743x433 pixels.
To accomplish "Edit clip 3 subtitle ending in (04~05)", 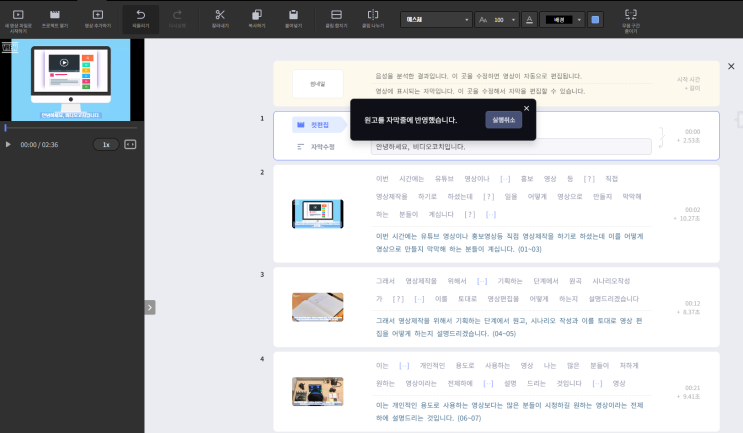I will click(x=511, y=327).
